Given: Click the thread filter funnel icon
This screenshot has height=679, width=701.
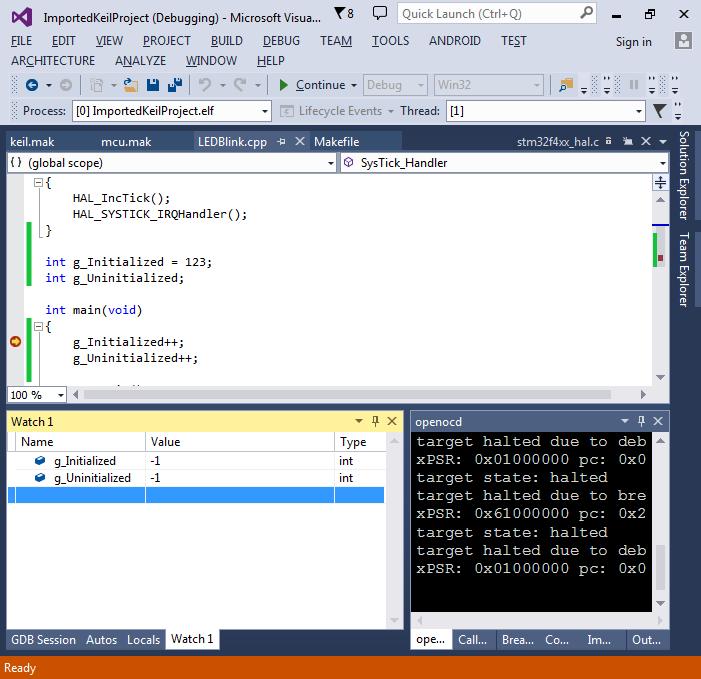Looking at the screenshot, I should point(660,111).
